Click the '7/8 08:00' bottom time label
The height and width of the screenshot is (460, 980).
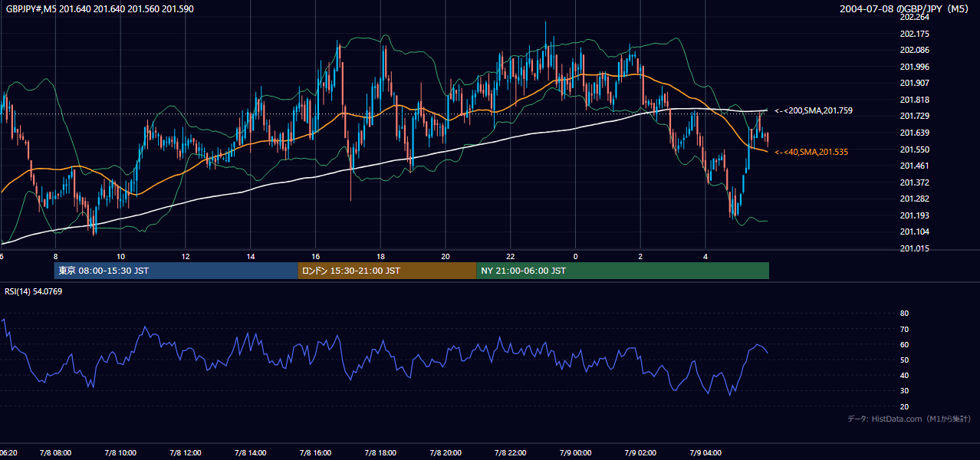click(55, 453)
